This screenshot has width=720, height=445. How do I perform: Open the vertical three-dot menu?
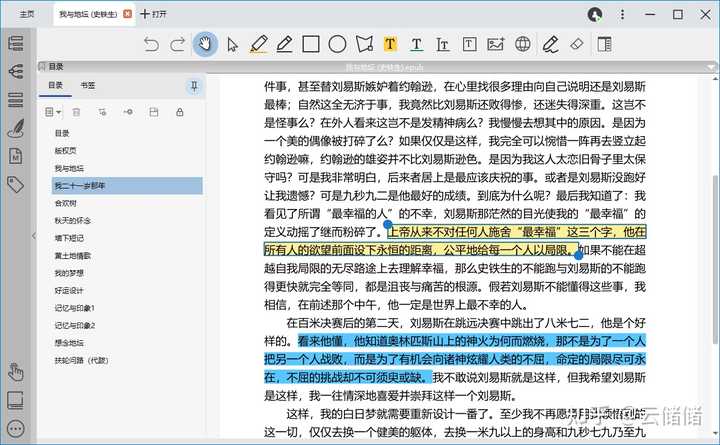coord(622,15)
